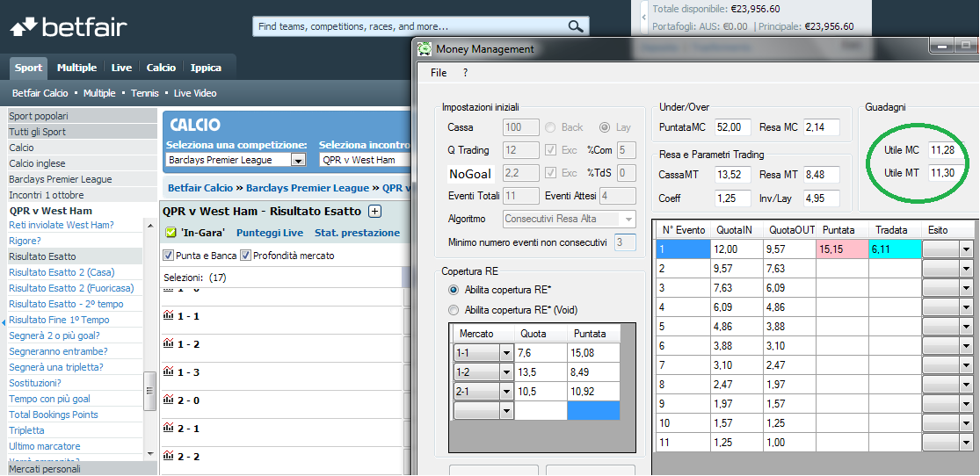Click the chart icon beside 2 - 0
980x476 pixels.
click(168, 400)
